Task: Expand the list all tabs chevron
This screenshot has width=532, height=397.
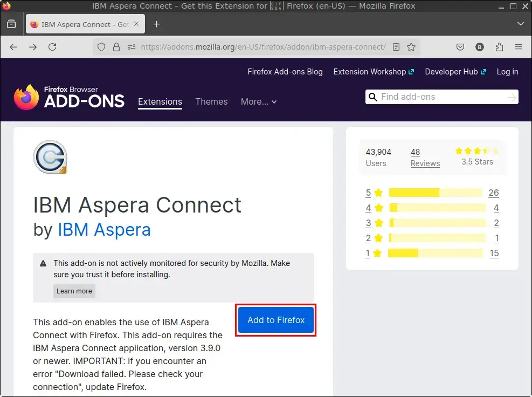Action: point(521,24)
